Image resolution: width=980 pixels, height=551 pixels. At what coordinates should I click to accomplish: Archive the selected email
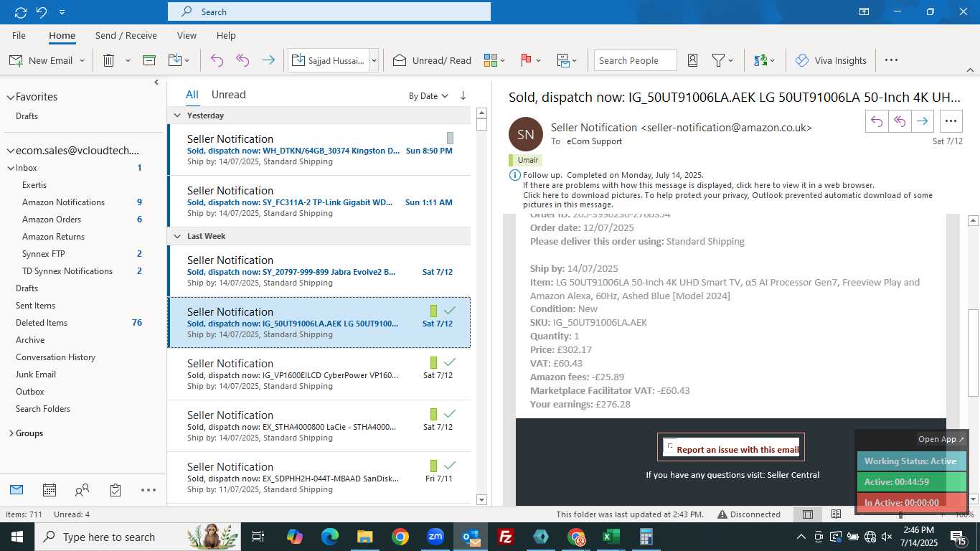149,60
